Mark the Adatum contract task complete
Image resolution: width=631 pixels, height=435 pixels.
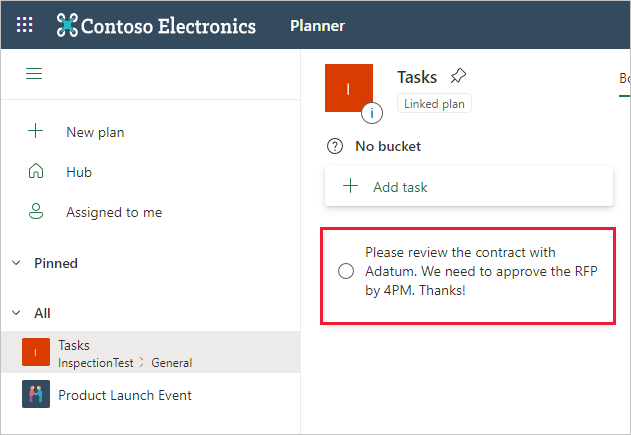[x=346, y=271]
